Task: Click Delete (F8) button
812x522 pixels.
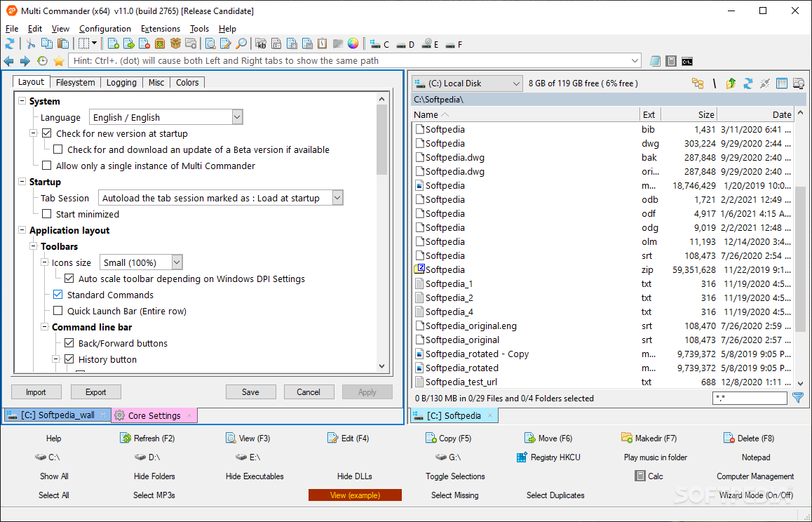Action: pos(749,438)
